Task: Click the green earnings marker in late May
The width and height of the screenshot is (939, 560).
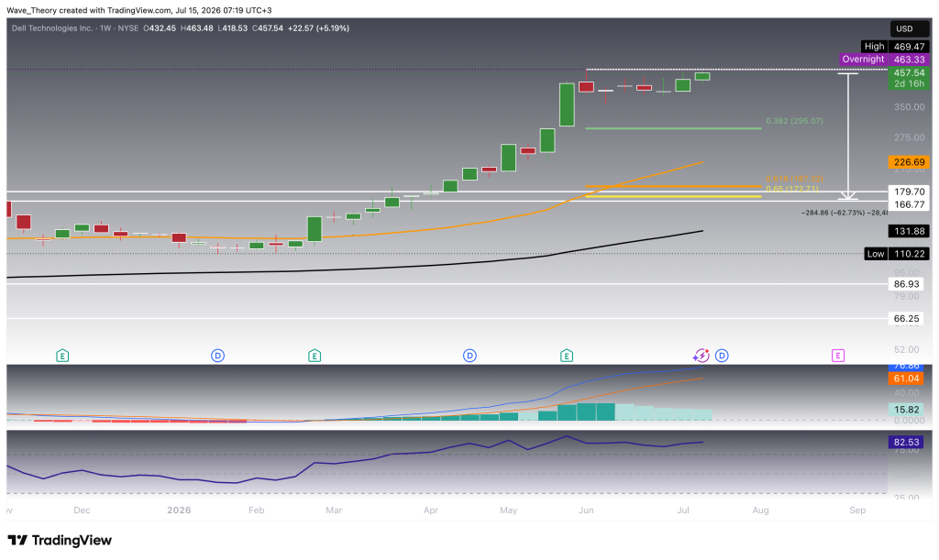Action: click(567, 356)
